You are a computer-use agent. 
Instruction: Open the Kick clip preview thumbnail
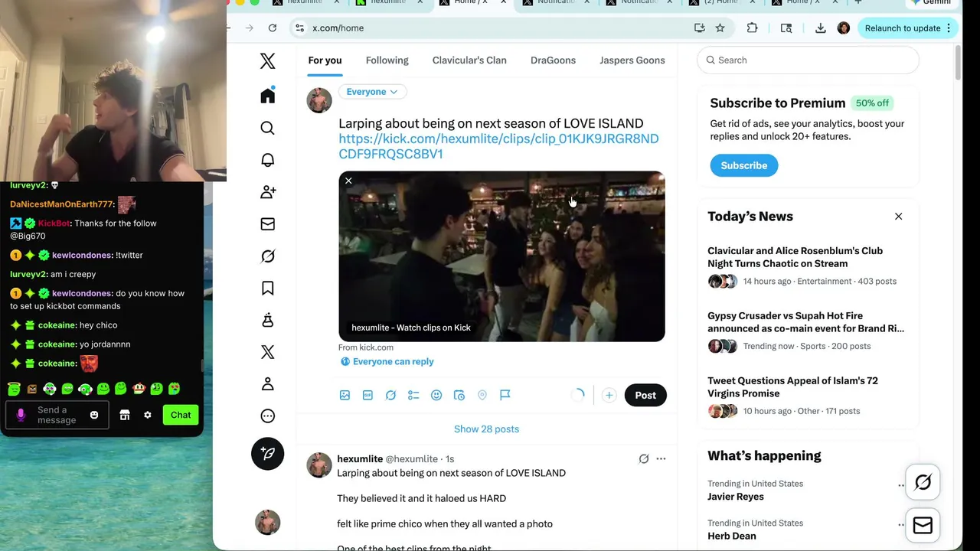[x=501, y=256]
